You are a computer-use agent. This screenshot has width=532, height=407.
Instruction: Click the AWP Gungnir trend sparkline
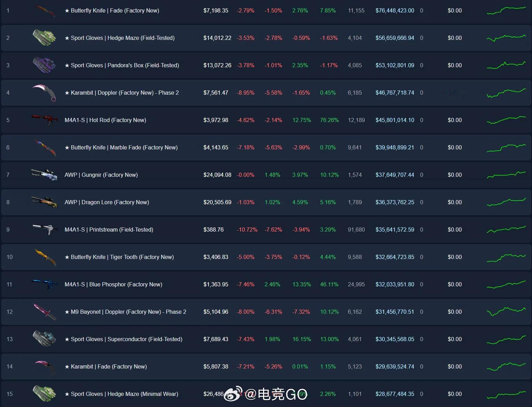coord(506,175)
